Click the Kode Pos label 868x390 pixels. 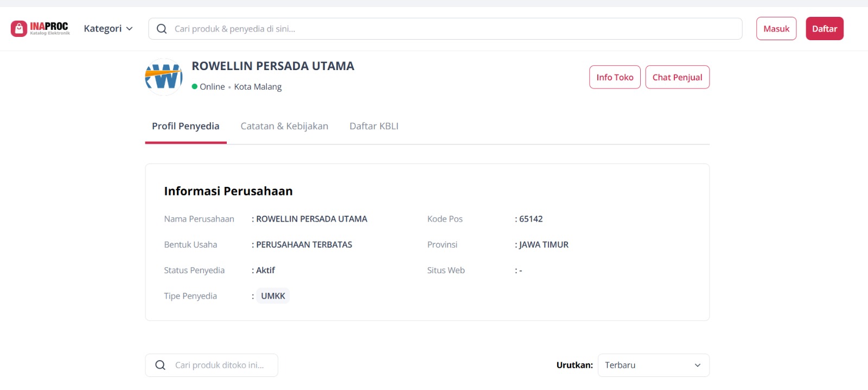pyautogui.click(x=445, y=219)
